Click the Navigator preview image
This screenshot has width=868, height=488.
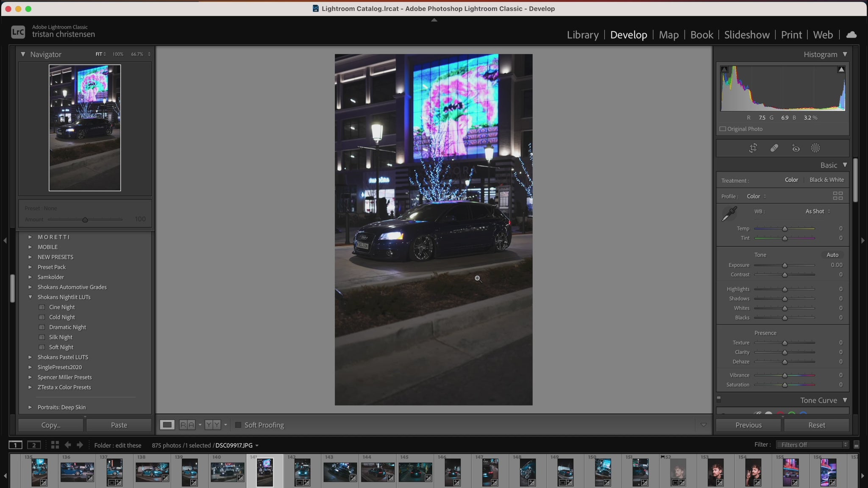[x=85, y=128]
